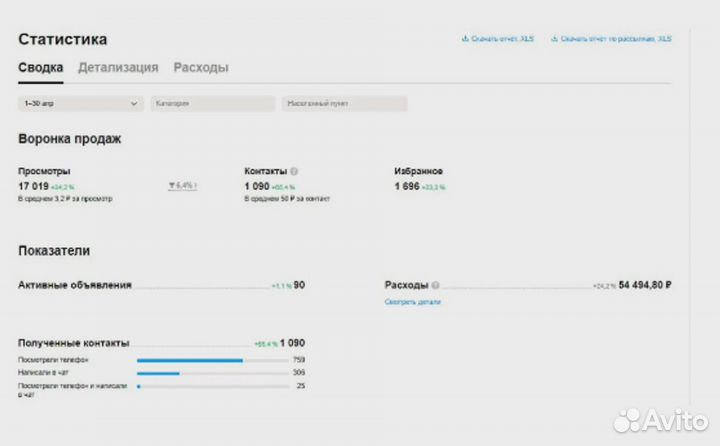This screenshot has height=446, width=720.
Task: Click the download icon for the рассылкам report
Action: coord(554,39)
